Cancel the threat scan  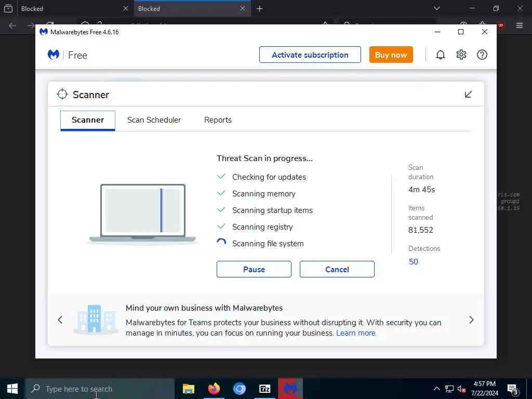(x=337, y=269)
